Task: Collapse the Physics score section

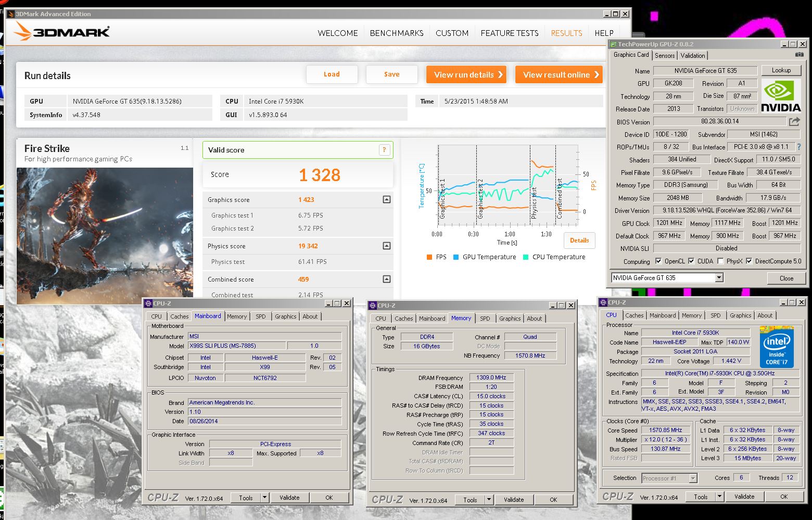Action: [x=387, y=246]
